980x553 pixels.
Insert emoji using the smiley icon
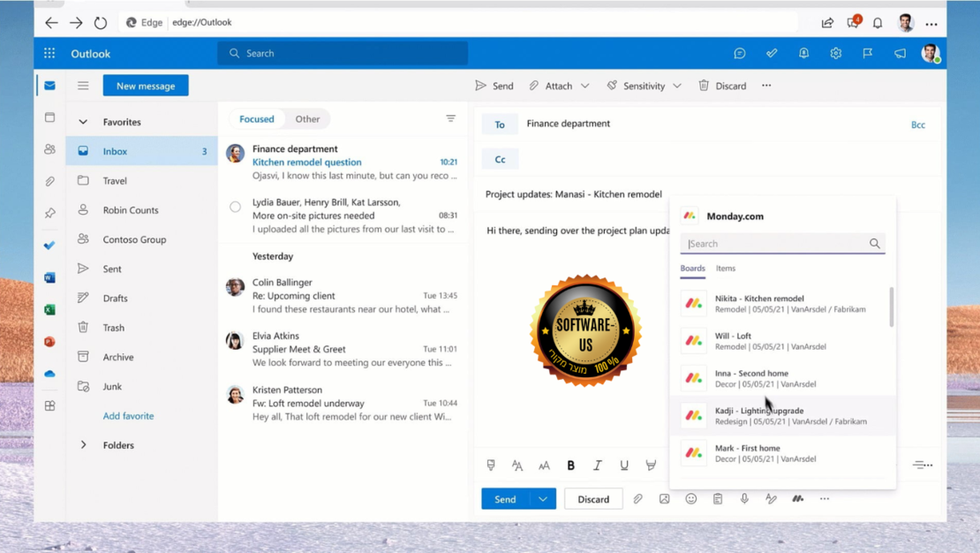(x=690, y=498)
